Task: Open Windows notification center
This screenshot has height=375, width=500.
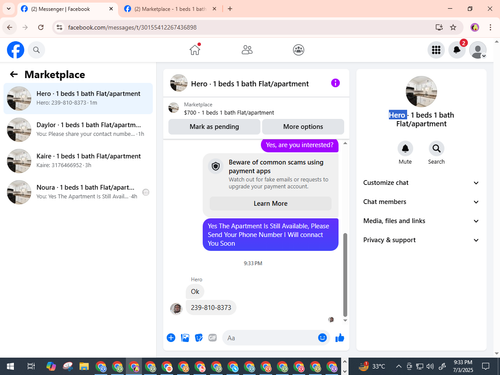Action: click(x=486, y=367)
